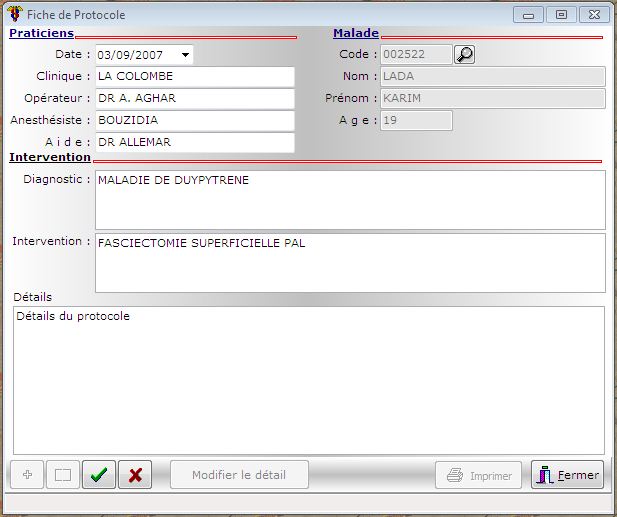The image size is (617, 517).
Task: Minimize the Fiche de Protocole window
Action: click(528, 15)
